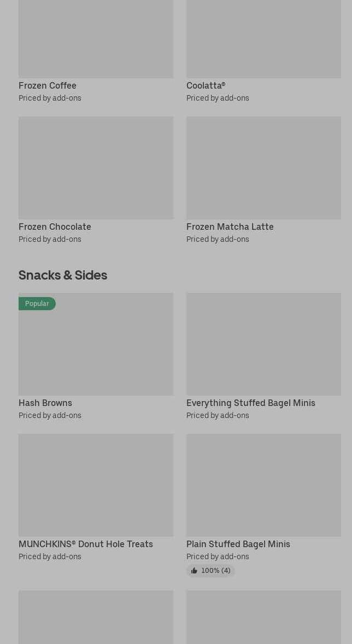Open the Frozen Matcha Latte title
This screenshot has height=644, width=352.
230,227
